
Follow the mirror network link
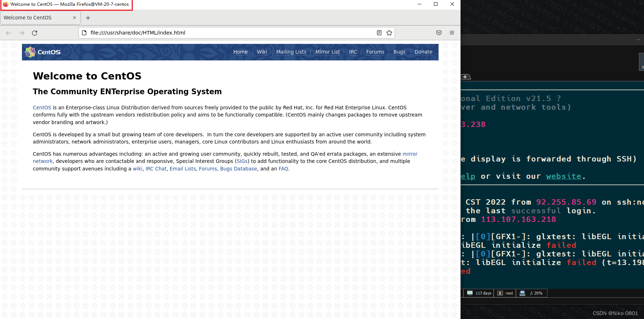[x=410, y=154]
